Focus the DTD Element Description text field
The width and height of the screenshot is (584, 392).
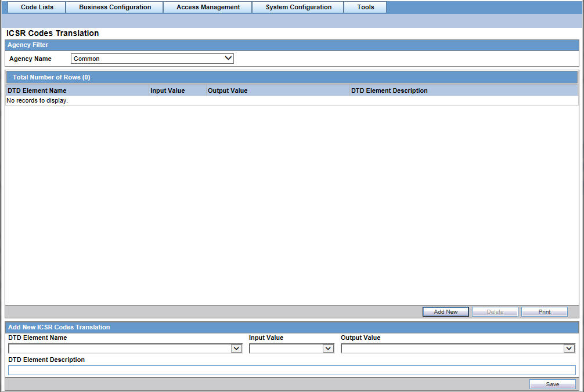coord(291,370)
